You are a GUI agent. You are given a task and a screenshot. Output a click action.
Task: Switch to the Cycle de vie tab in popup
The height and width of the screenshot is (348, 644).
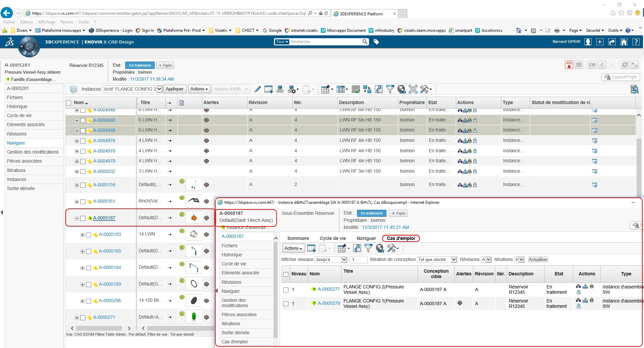coord(333,238)
